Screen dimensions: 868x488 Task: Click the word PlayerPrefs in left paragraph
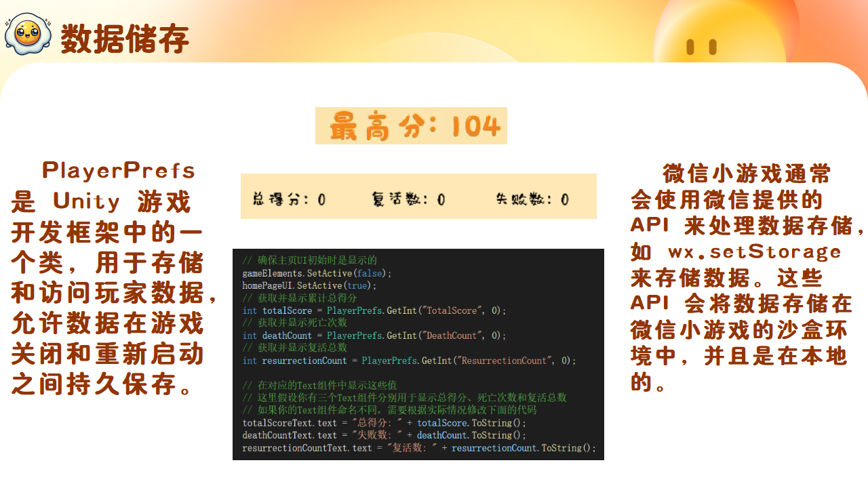(x=119, y=170)
